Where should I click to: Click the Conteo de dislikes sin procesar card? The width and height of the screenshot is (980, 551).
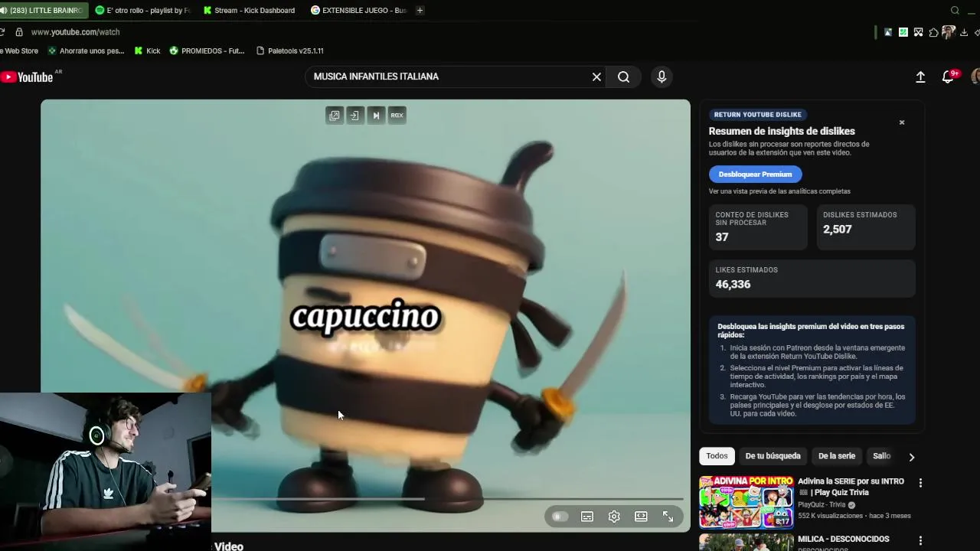[x=758, y=227]
